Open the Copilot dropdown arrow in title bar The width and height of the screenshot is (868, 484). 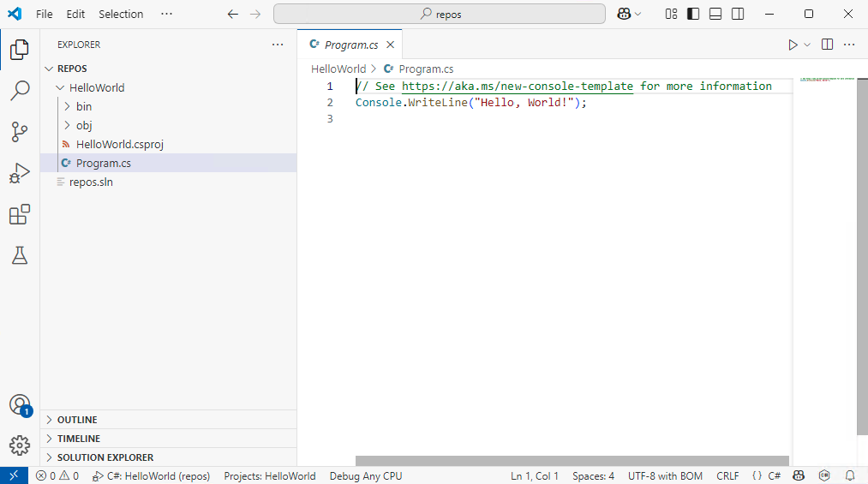pyautogui.click(x=638, y=14)
